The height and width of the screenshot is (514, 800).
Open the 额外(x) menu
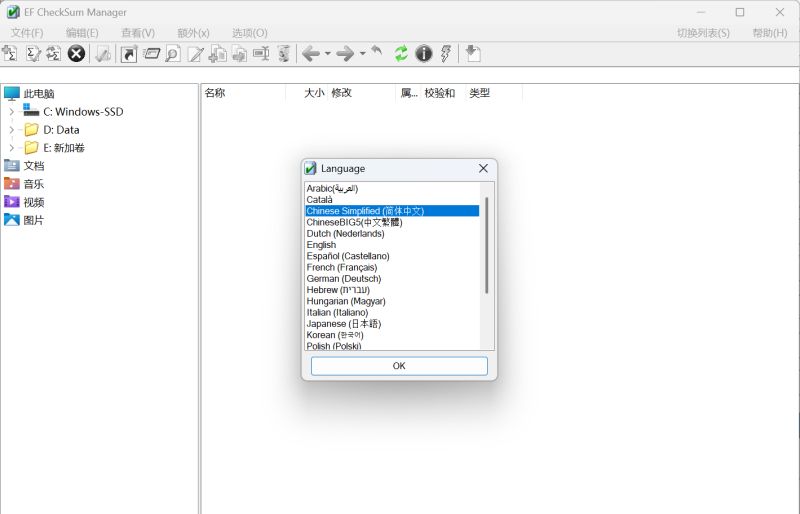pyautogui.click(x=193, y=33)
